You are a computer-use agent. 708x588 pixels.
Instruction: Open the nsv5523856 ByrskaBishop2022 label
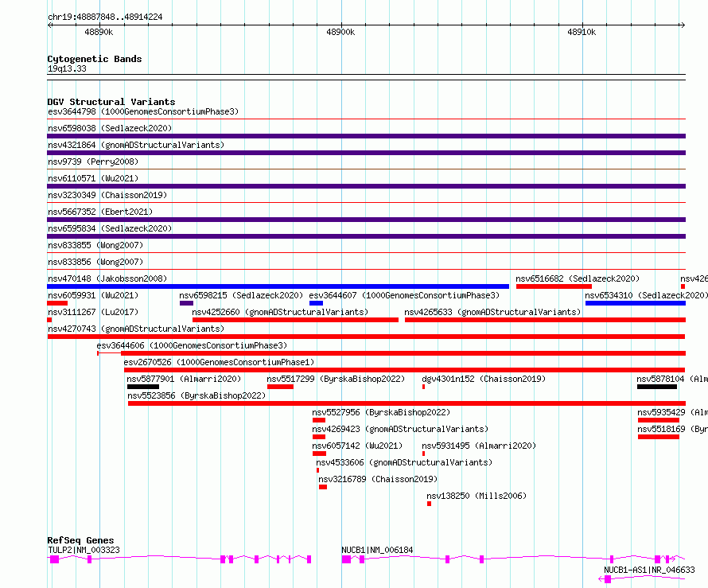pyautogui.click(x=196, y=395)
